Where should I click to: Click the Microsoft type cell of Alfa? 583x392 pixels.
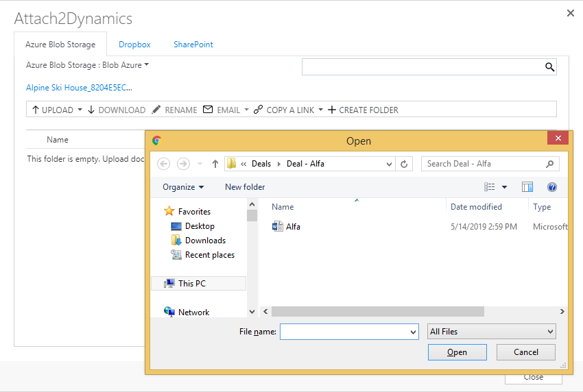(x=550, y=227)
